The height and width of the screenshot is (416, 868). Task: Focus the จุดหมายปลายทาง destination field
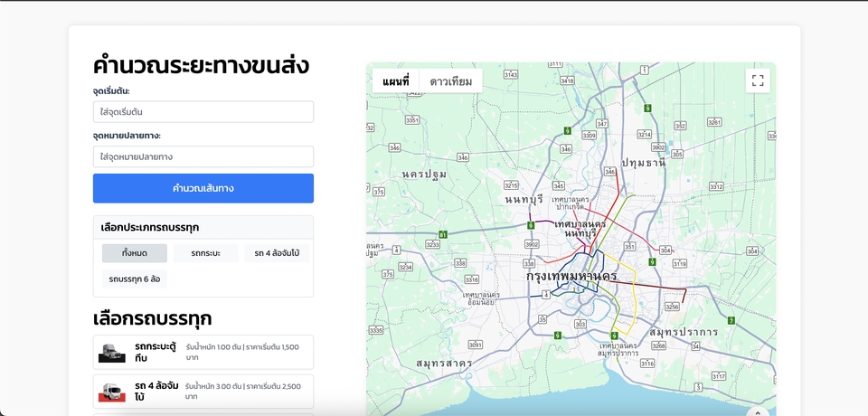pyautogui.click(x=203, y=156)
